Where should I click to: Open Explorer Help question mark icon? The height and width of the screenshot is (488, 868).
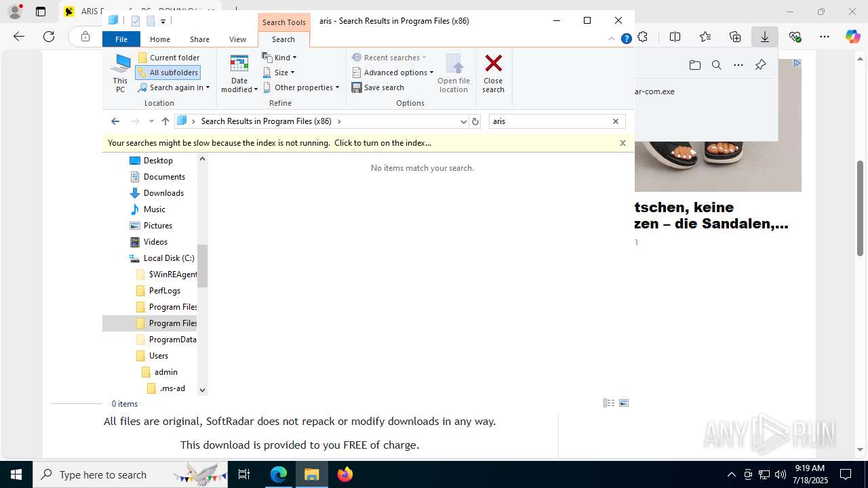pyautogui.click(x=627, y=39)
